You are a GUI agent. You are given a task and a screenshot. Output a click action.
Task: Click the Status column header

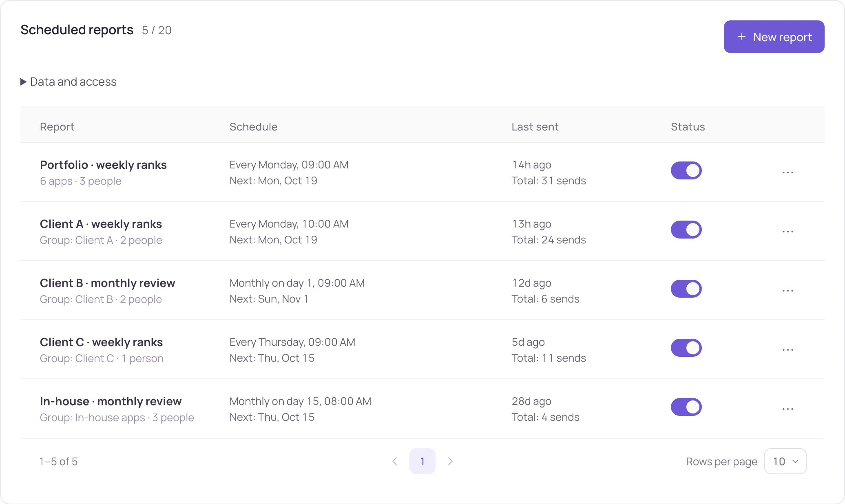(688, 127)
